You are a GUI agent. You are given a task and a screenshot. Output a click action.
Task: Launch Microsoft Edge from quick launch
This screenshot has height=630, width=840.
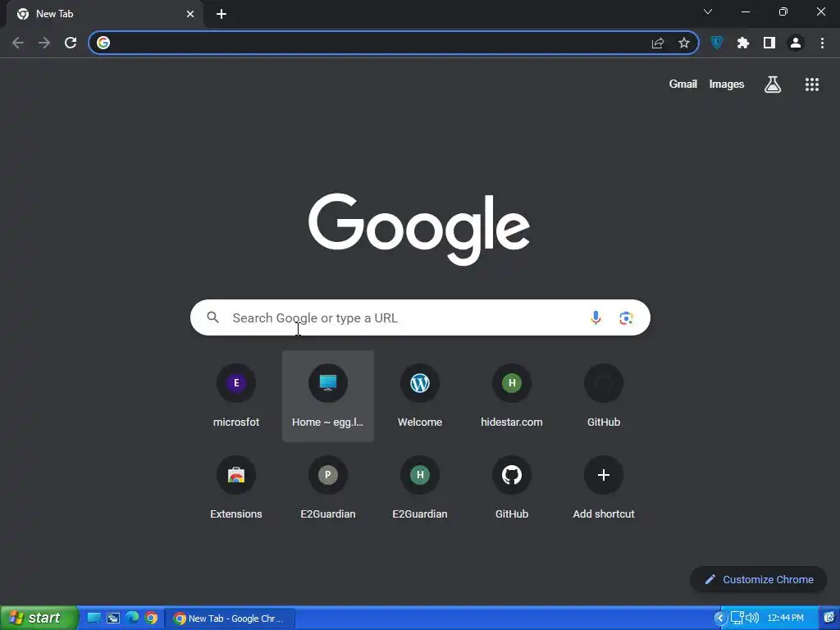tap(132, 618)
